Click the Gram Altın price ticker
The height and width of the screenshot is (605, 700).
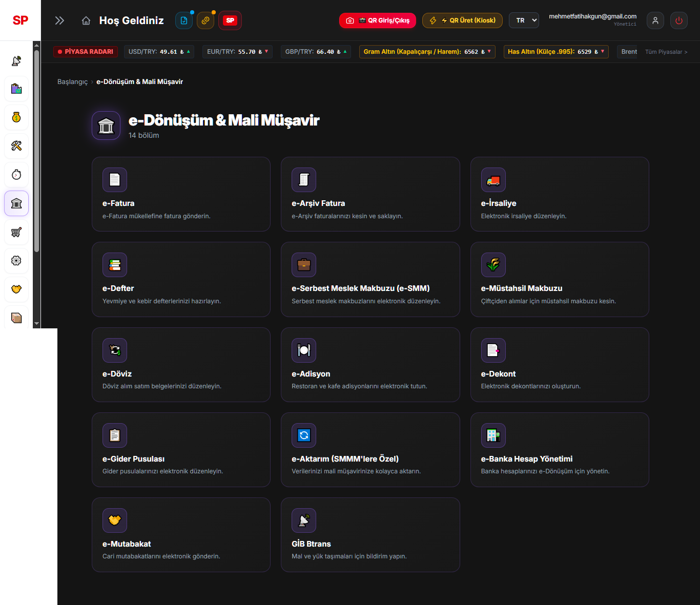coord(427,52)
